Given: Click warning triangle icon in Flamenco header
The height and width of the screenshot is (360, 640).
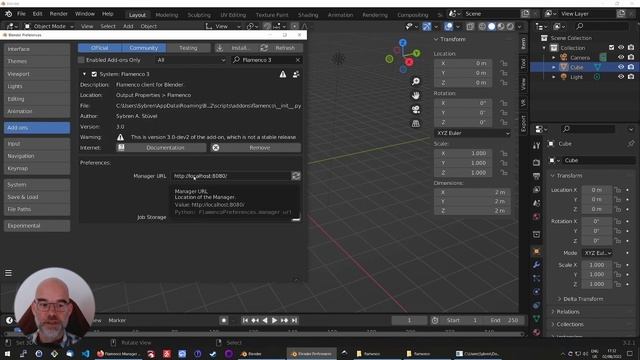Looking at the screenshot, I should tap(282, 74).
